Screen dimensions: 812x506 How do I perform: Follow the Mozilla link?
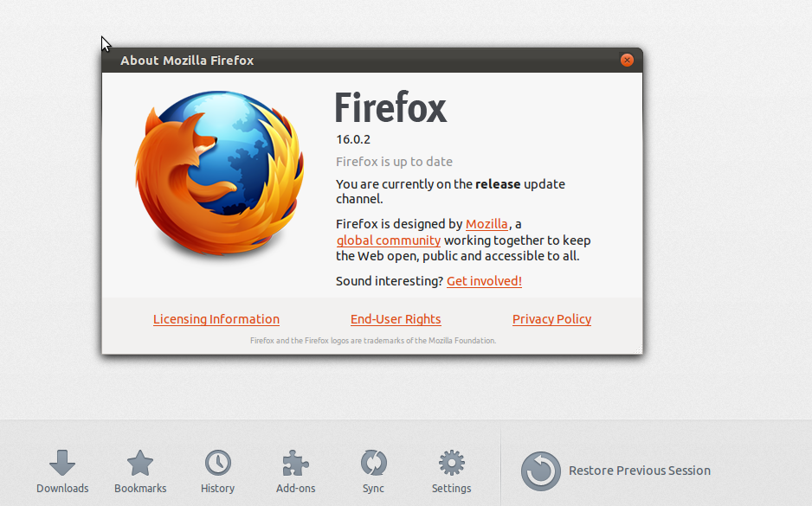pos(487,224)
